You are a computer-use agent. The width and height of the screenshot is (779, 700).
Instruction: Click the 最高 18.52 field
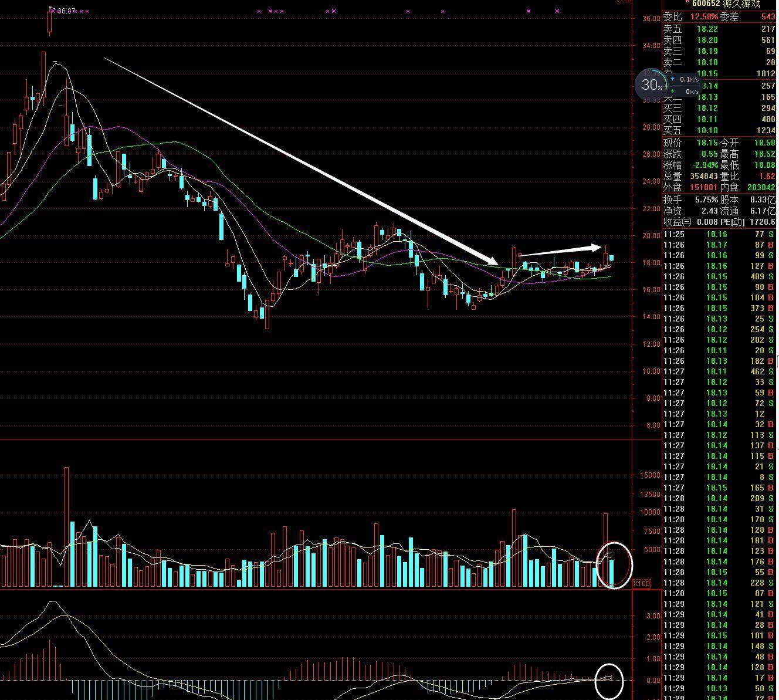tap(748, 154)
